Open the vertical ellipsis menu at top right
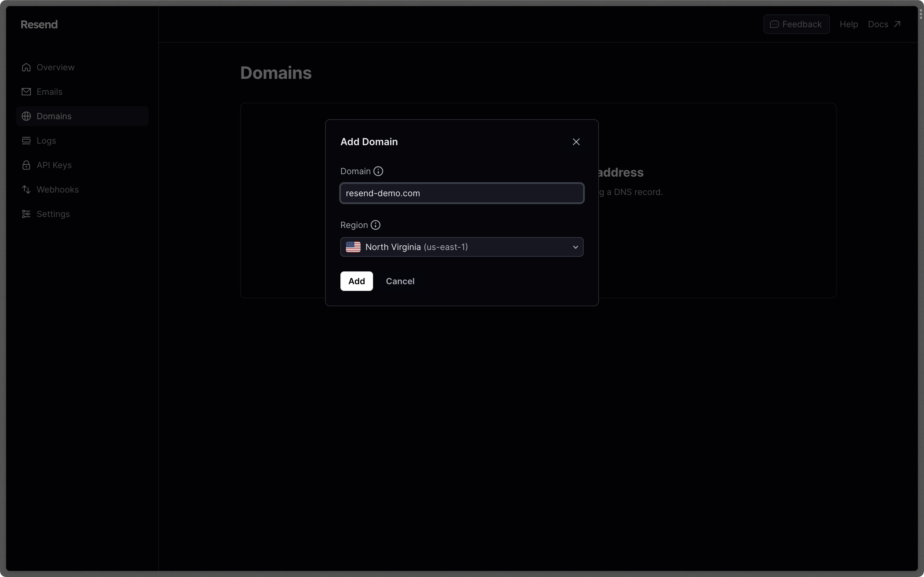The width and height of the screenshot is (924, 577). pyautogui.click(x=921, y=14)
